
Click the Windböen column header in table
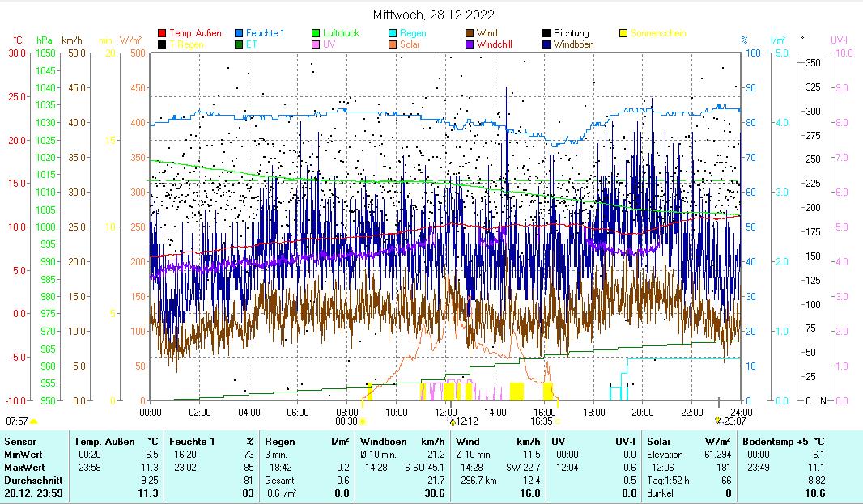click(380, 442)
